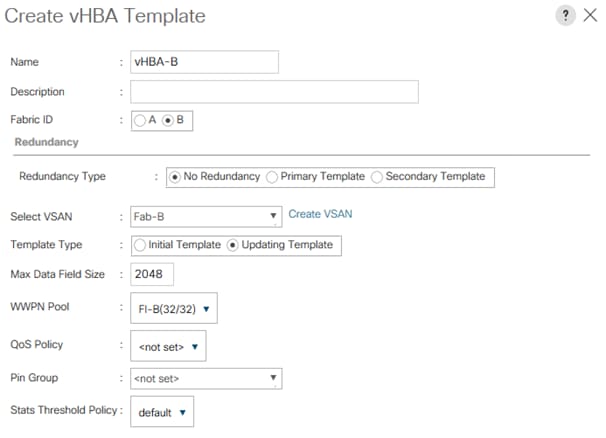Select Fabric ID A radio button

point(140,120)
